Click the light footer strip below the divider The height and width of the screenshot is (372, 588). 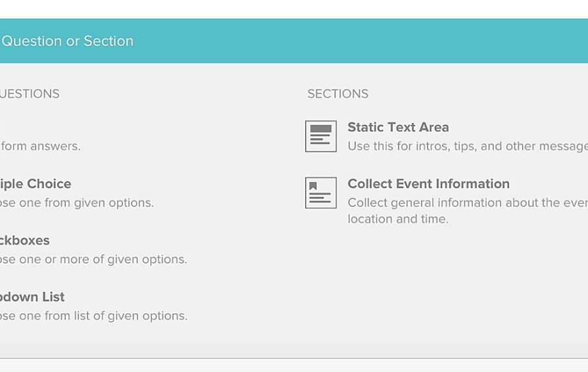(x=294, y=365)
